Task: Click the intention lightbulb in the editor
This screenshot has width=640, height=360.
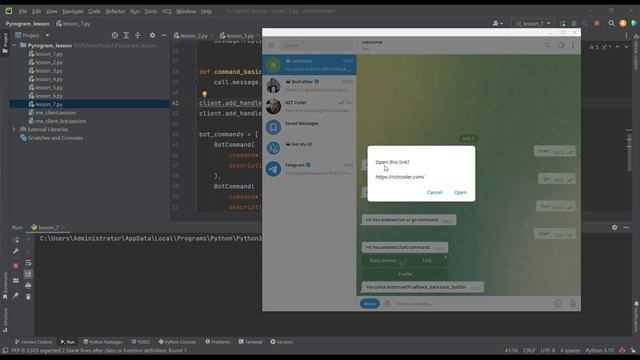Action: point(204,94)
